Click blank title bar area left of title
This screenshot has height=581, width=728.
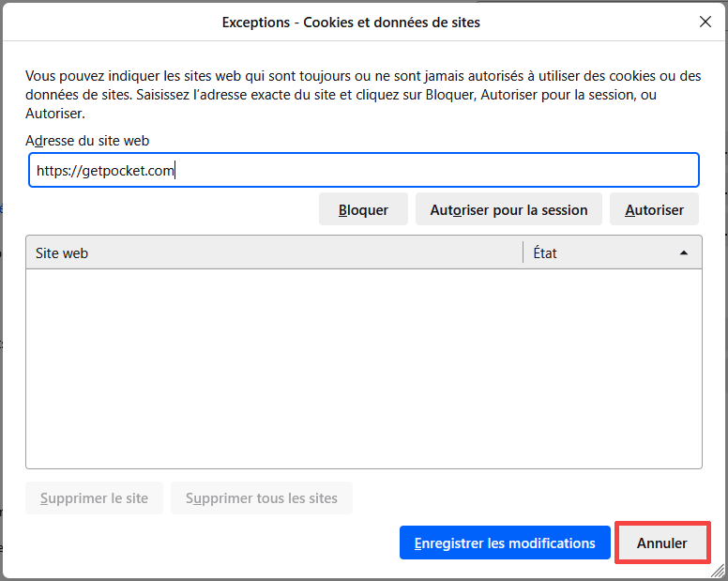(113, 22)
